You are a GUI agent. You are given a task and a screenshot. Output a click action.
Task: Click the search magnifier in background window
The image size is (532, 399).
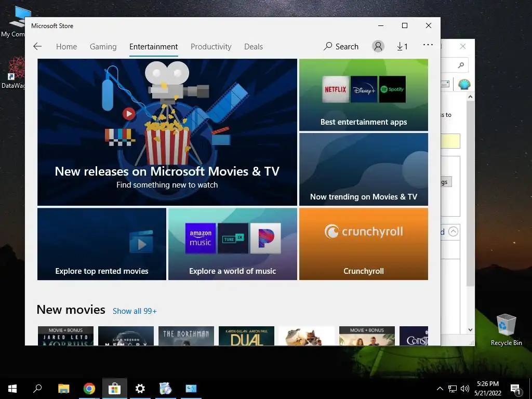(461, 65)
